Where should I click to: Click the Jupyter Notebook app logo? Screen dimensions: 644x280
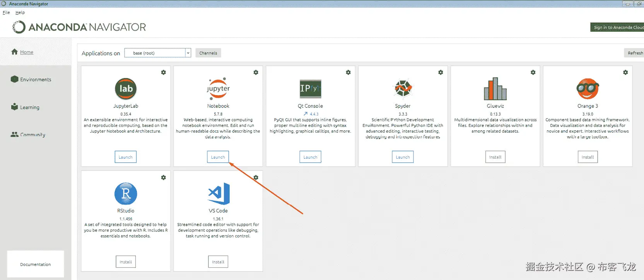tap(218, 89)
